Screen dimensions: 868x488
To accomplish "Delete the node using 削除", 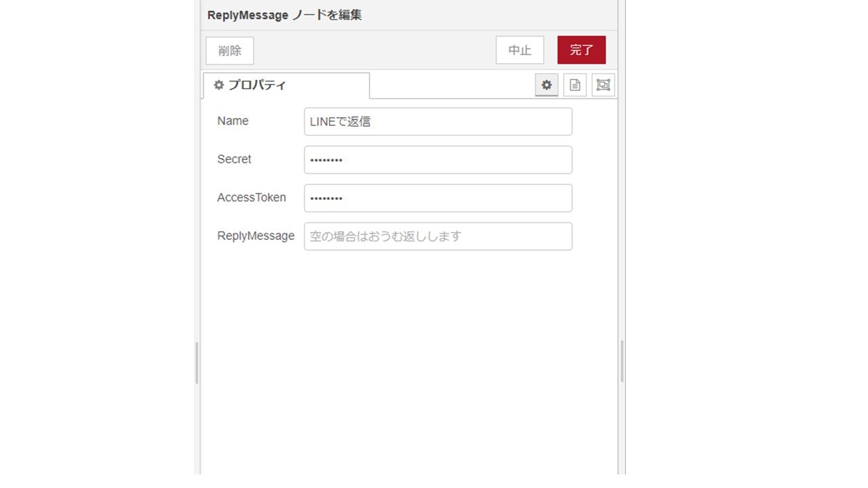I will (x=229, y=50).
